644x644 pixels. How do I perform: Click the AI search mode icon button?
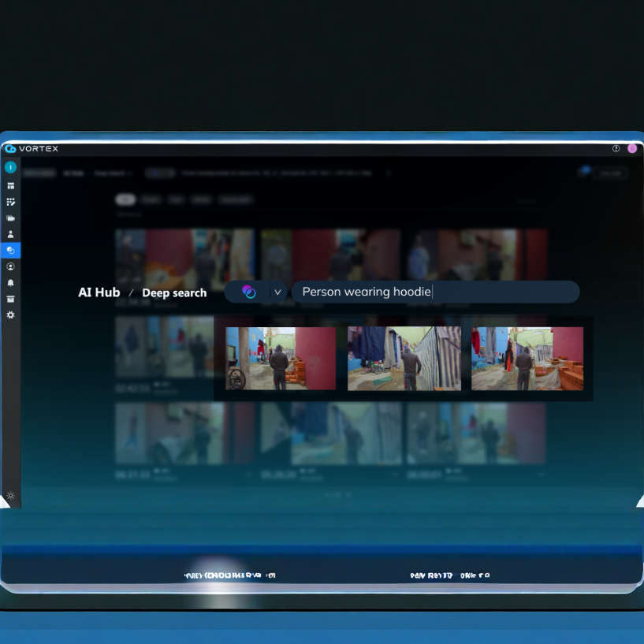tap(249, 292)
